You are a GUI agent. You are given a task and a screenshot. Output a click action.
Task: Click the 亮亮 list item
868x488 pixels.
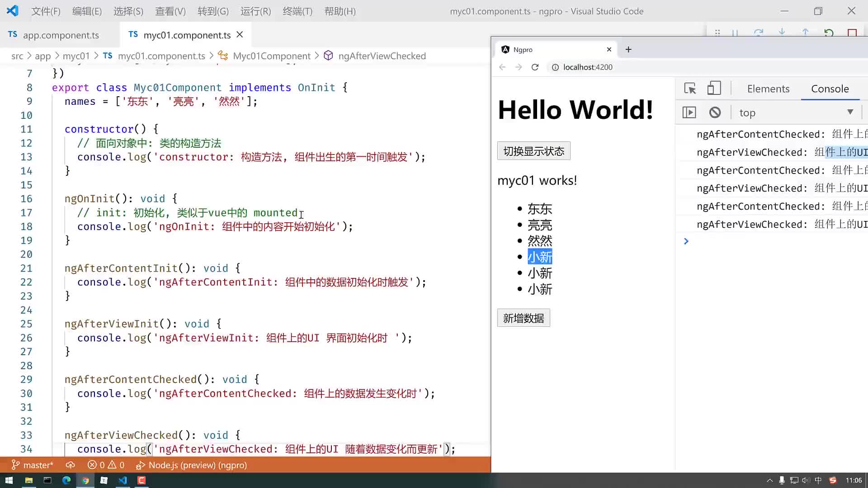(540, 225)
